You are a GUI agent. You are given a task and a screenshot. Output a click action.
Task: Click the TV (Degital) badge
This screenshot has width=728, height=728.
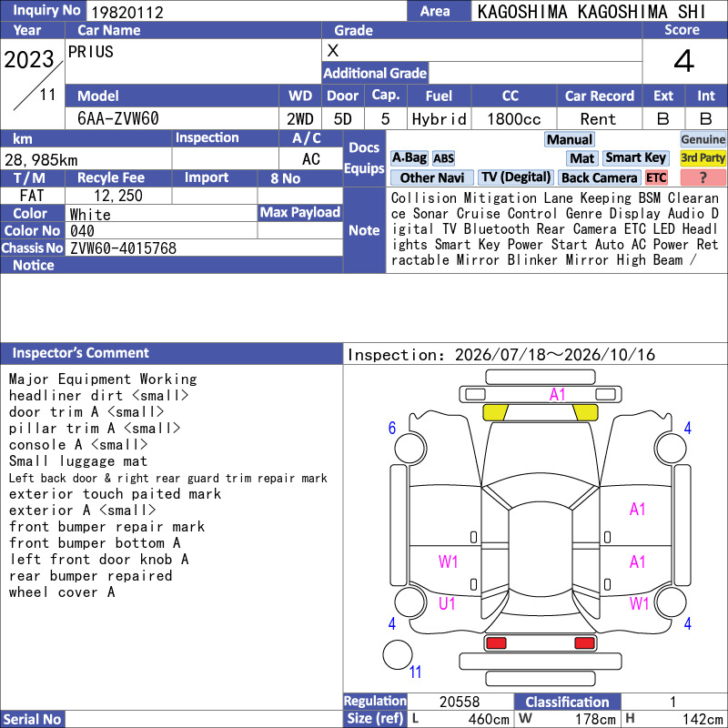(x=516, y=177)
